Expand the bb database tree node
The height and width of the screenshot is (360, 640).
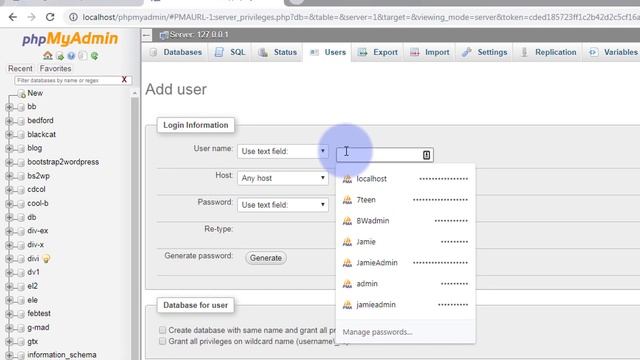point(9,107)
